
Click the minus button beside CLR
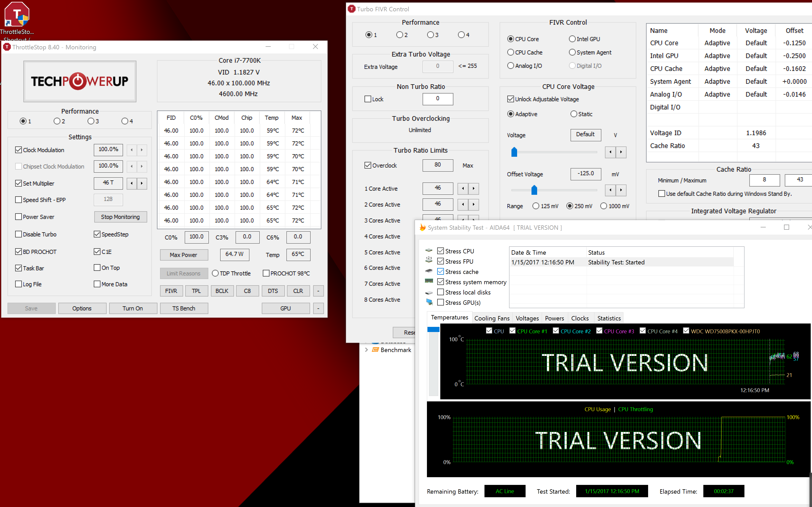[318, 291]
